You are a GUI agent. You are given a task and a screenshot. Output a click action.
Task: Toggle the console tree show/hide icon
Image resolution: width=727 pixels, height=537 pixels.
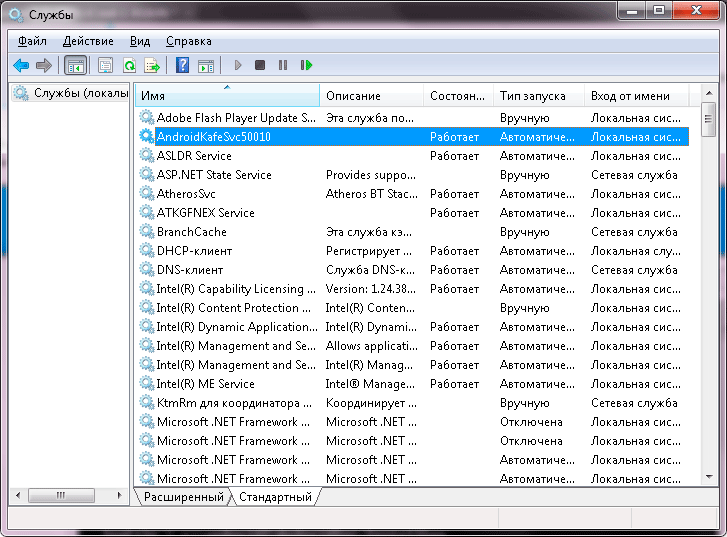75,66
